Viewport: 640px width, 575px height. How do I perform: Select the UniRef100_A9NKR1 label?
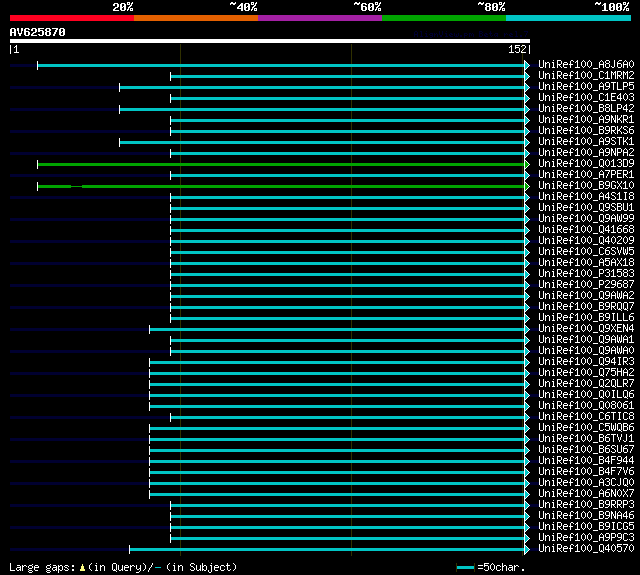pos(586,120)
